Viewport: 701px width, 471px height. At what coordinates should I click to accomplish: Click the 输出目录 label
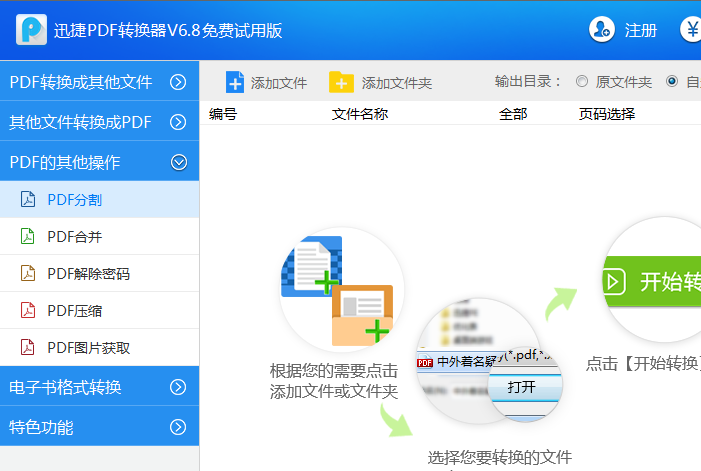point(528,82)
